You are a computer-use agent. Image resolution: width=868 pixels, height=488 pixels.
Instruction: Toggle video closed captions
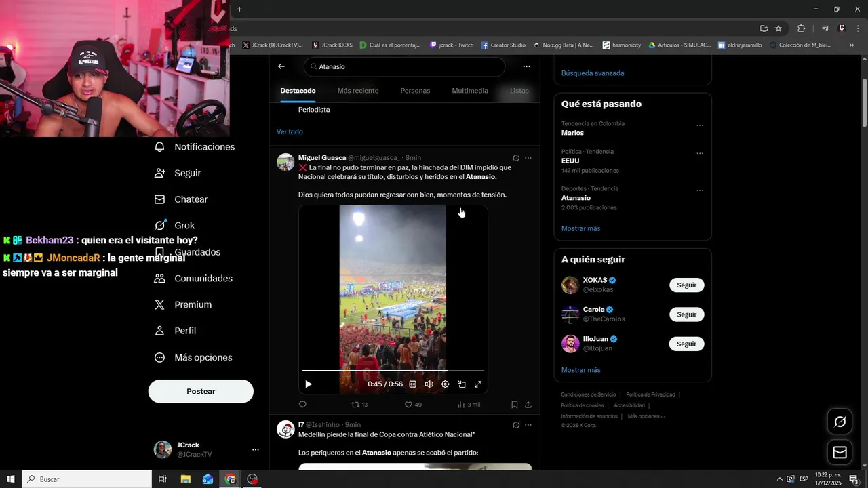(x=412, y=384)
